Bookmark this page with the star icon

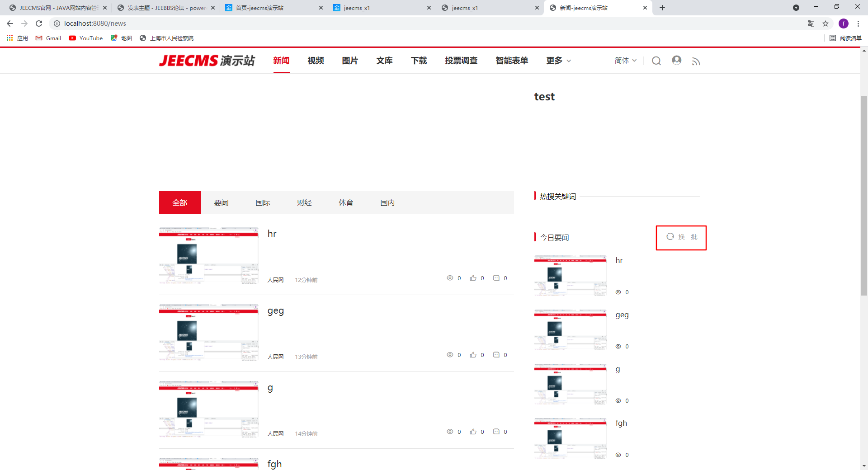826,23
